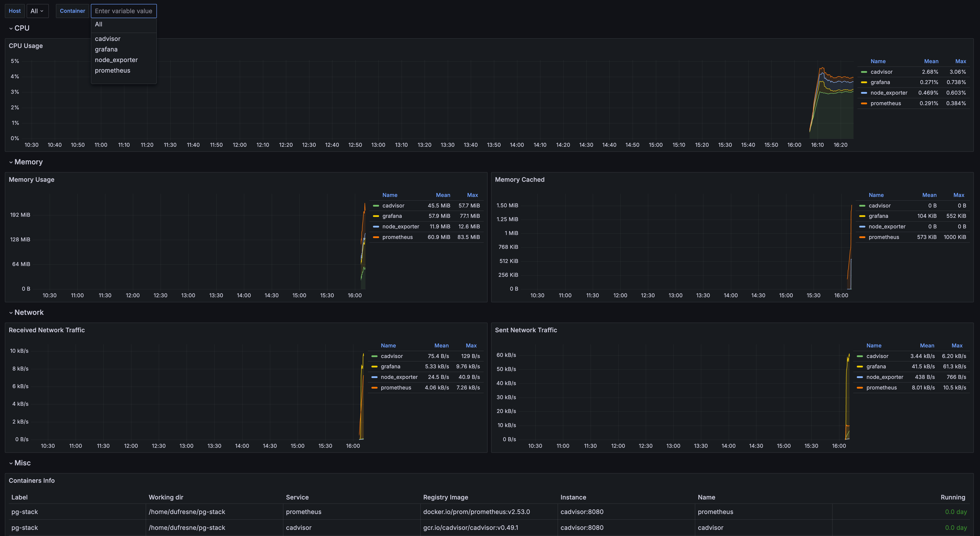Click the Memory Usage panel title

click(32, 180)
